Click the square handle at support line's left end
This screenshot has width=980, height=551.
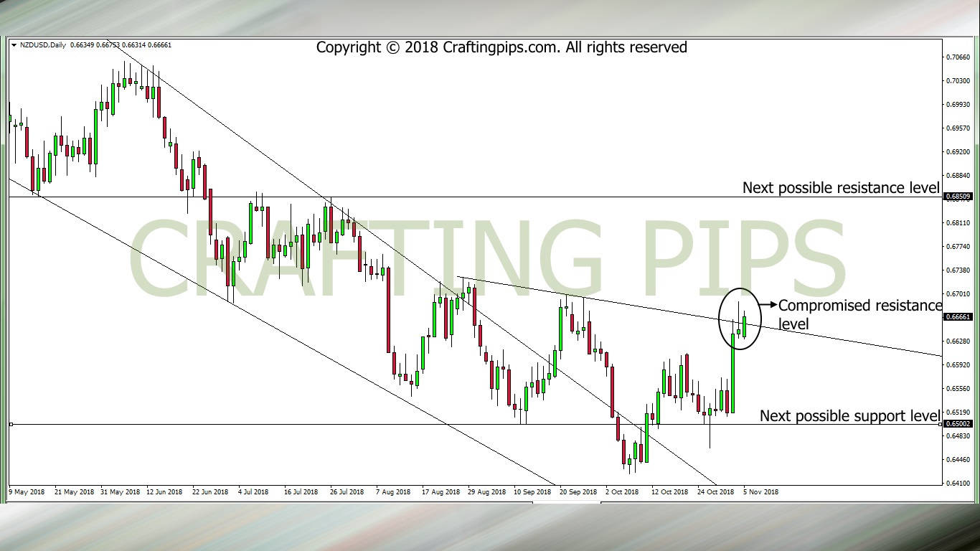[11, 424]
